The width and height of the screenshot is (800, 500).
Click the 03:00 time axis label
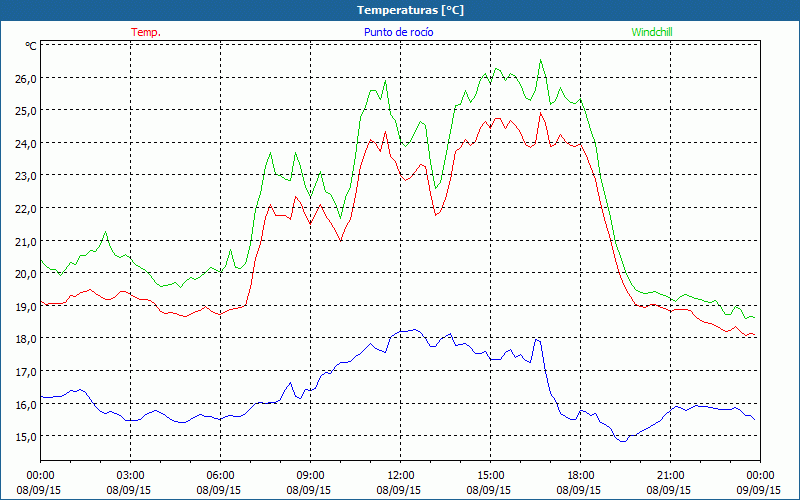pyautogui.click(x=130, y=476)
